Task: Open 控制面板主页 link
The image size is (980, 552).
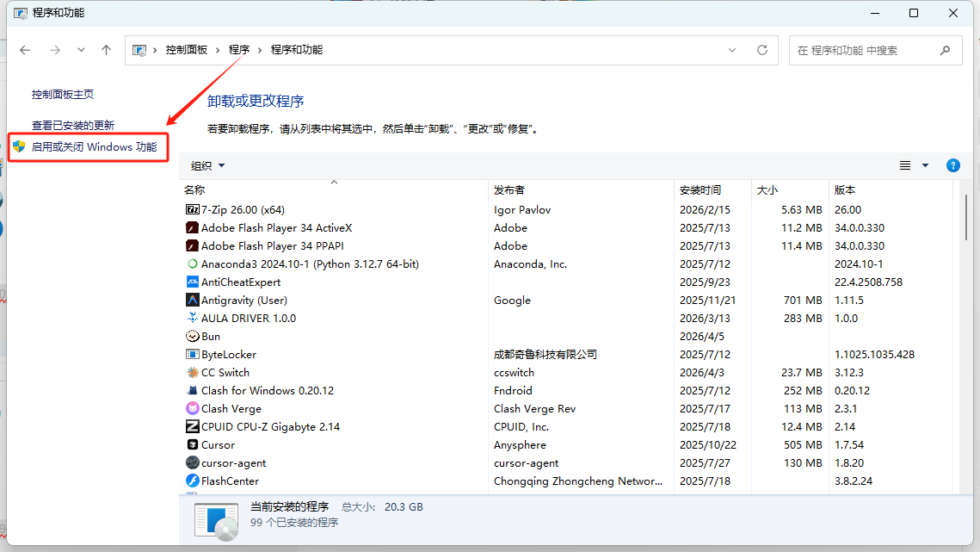Action: click(x=63, y=95)
